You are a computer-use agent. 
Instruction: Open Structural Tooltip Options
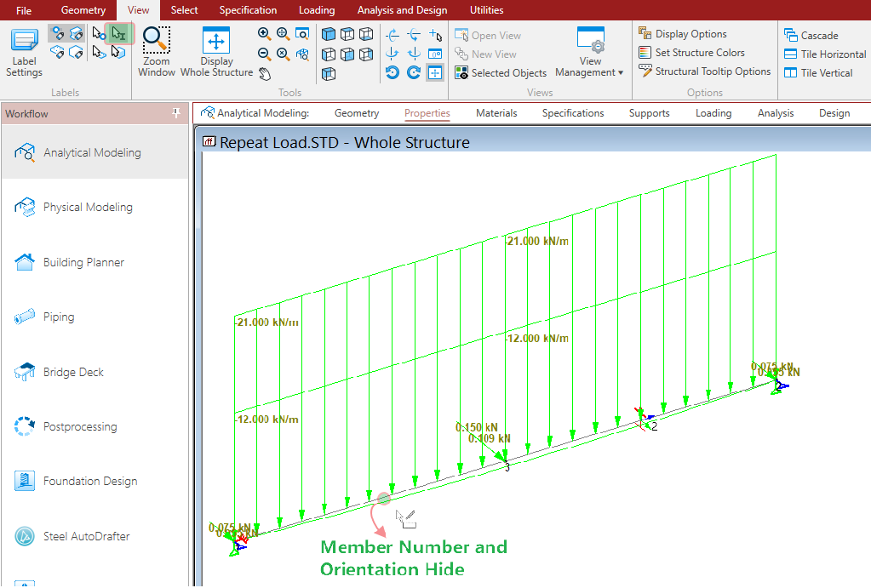tap(704, 71)
